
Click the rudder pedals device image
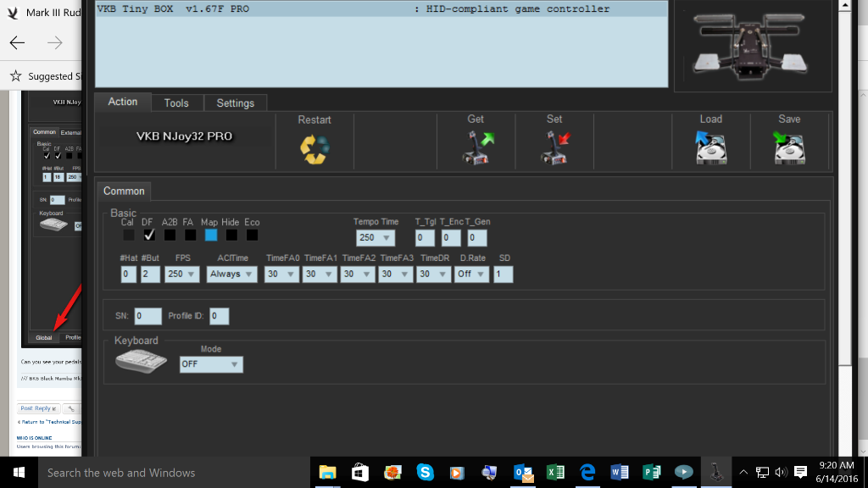pyautogui.click(x=749, y=47)
